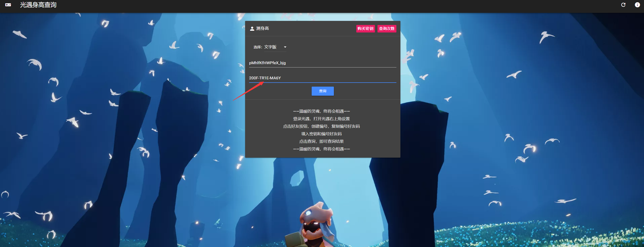Open the 文字版 selection dropdown
Image resolution: width=644 pixels, height=247 pixels.
click(x=275, y=47)
